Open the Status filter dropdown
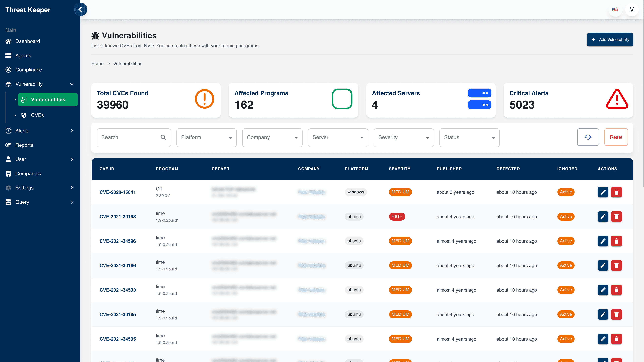 469,137
